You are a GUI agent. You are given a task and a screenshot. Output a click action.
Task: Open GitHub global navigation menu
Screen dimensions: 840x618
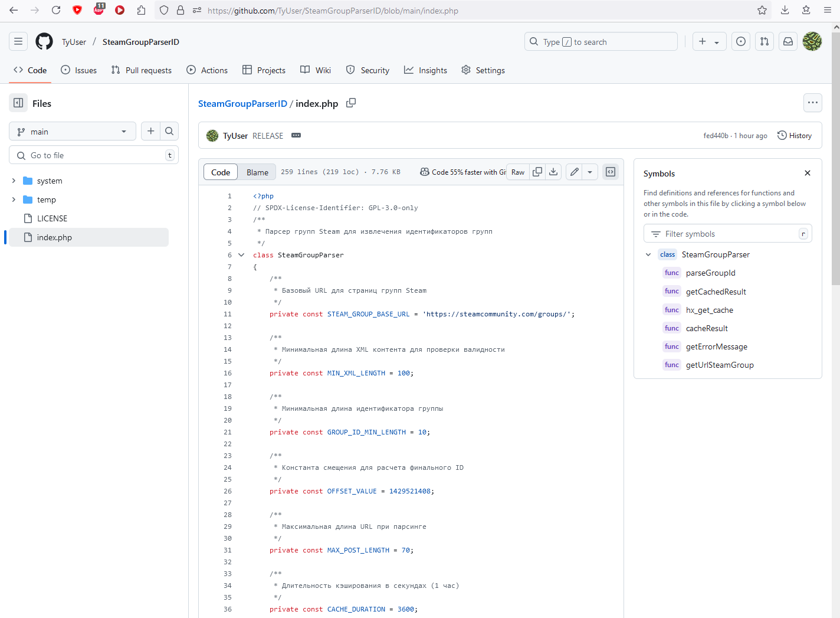pyautogui.click(x=18, y=41)
